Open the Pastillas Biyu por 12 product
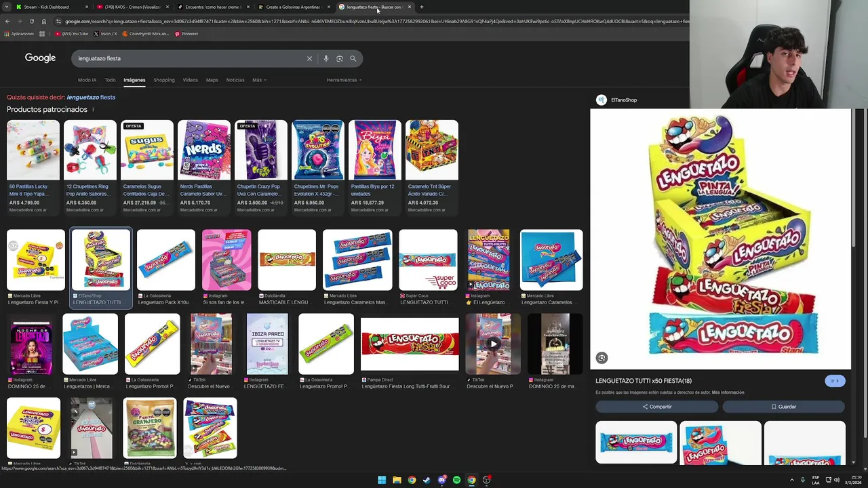The image size is (868, 488). point(374,167)
